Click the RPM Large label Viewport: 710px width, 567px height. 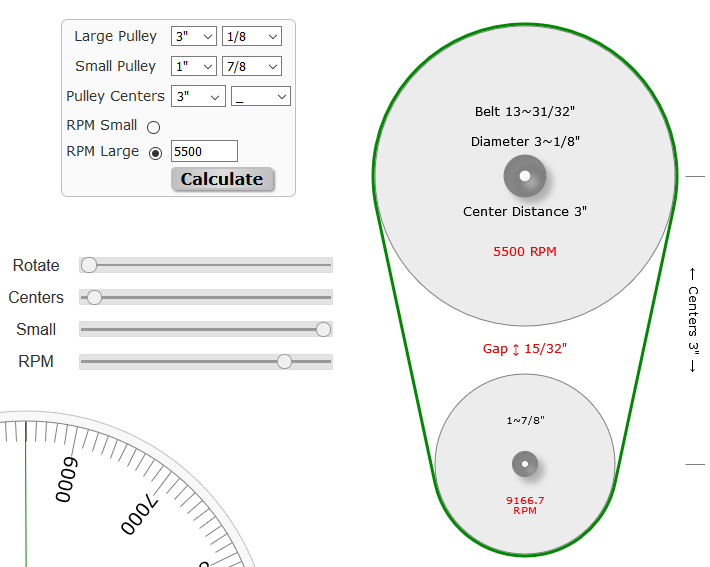[x=103, y=151]
